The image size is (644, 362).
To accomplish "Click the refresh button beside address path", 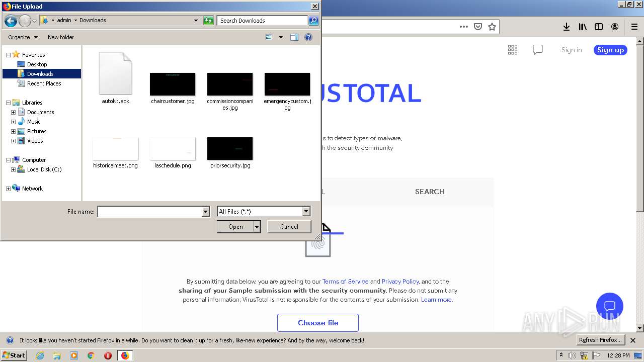I will 208,21.
